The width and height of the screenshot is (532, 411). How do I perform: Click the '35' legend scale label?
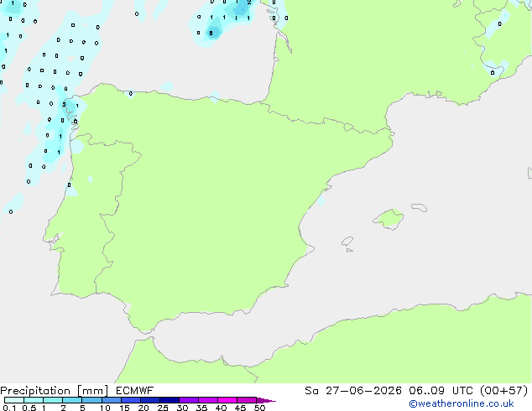point(201,408)
